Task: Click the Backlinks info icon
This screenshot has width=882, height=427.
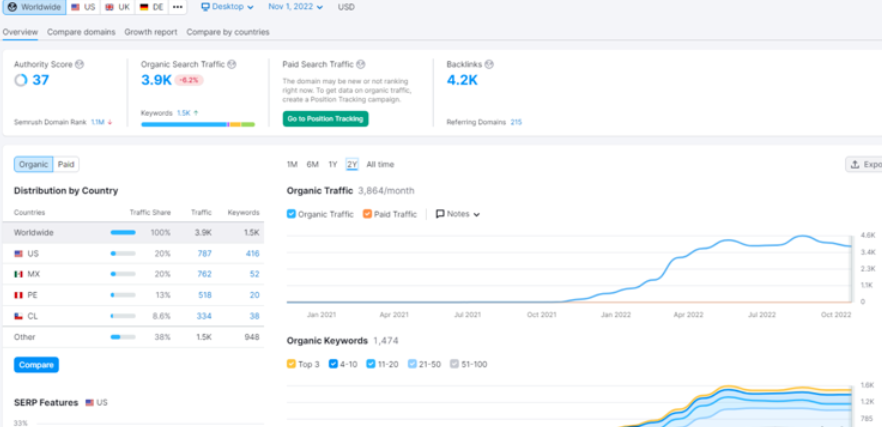Action: click(490, 64)
